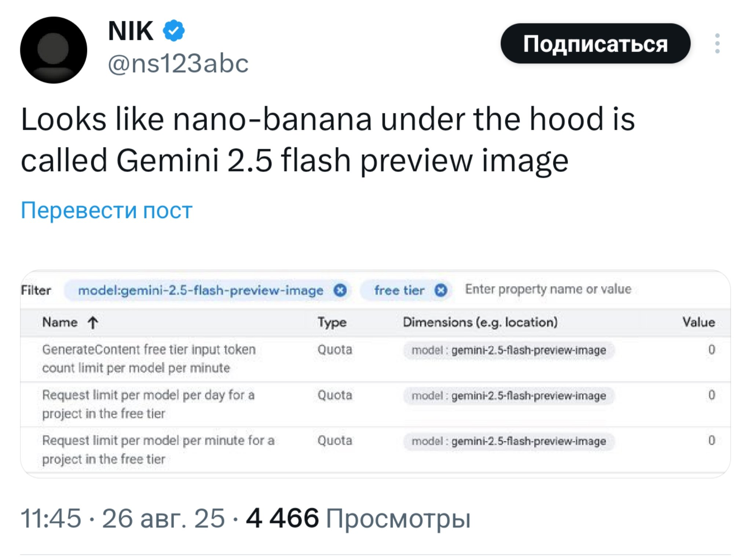
Task: Focus the Enter property name filter field
Action: click(x=548, y=289)
